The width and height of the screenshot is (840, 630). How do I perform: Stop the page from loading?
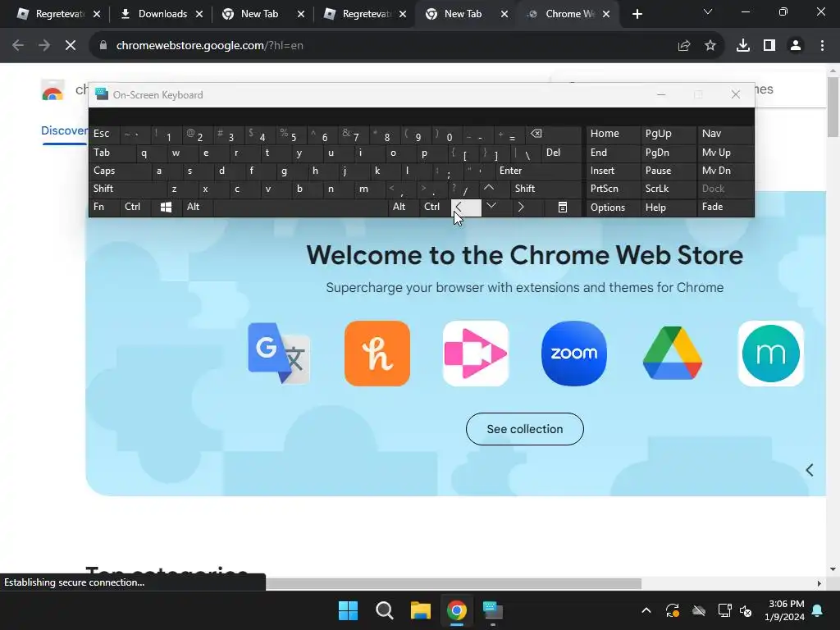coord(71,46)
